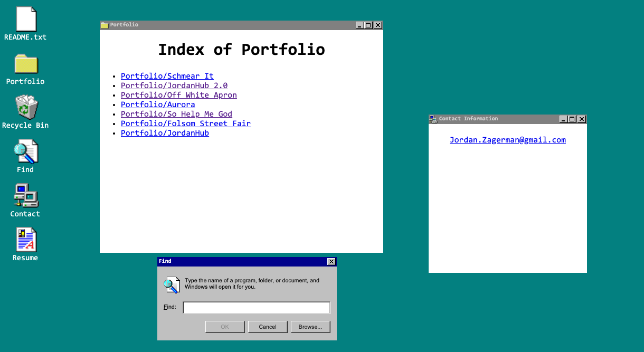Close the Find dialog with X button
644x352 pixels.
tap(331, 261)
